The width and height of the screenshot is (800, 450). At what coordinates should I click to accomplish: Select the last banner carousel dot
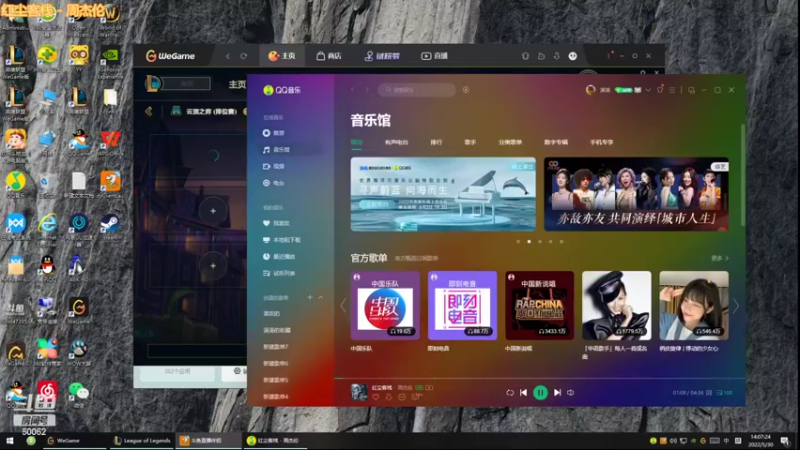tap(561, 241)
